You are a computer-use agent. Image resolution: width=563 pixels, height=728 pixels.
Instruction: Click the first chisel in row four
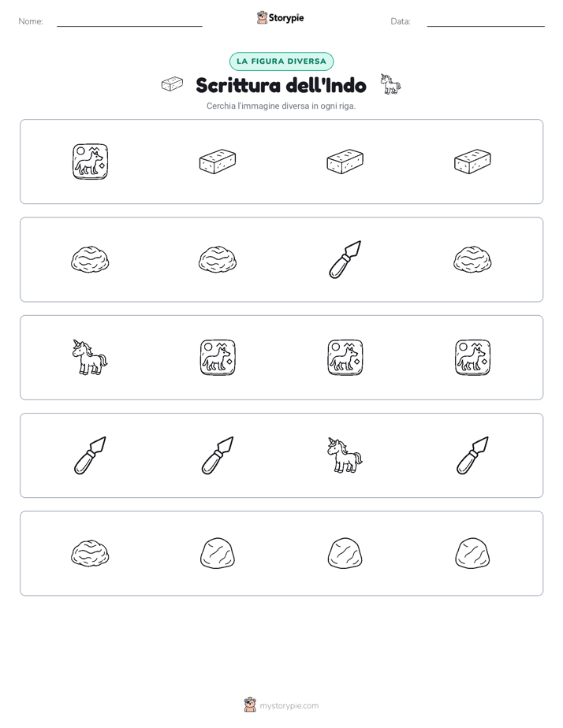90,455
